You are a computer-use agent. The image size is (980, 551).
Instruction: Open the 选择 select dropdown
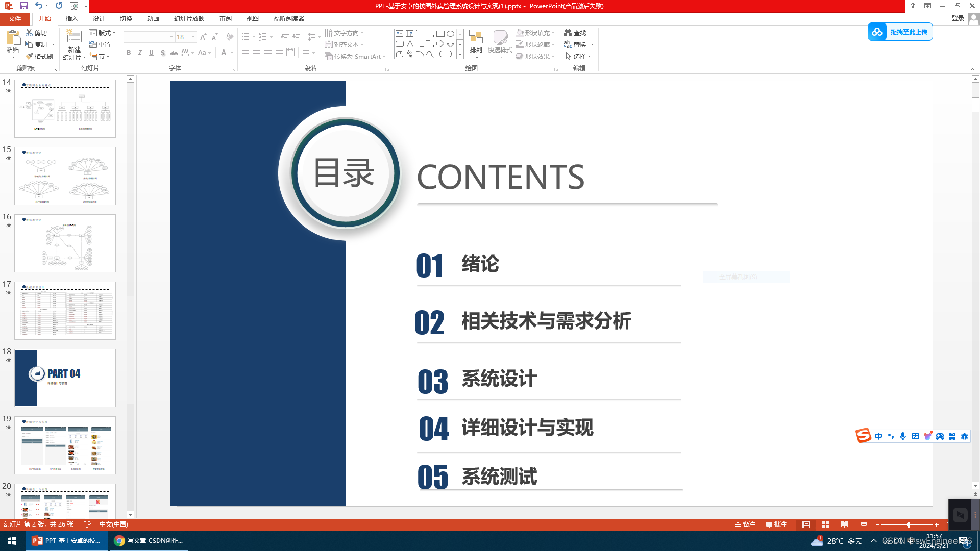point(578,56)
